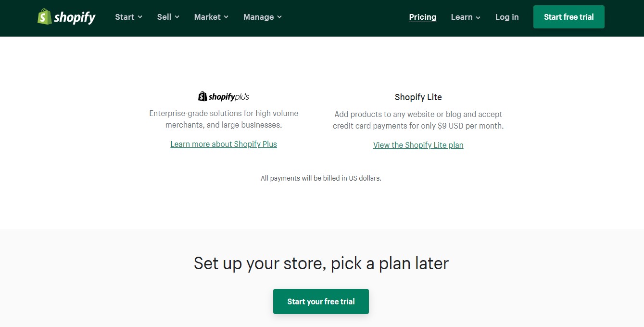This screenshot has width=644, height=327.
Task: Open the Start navigation dropdown
Action: point(125,17)
